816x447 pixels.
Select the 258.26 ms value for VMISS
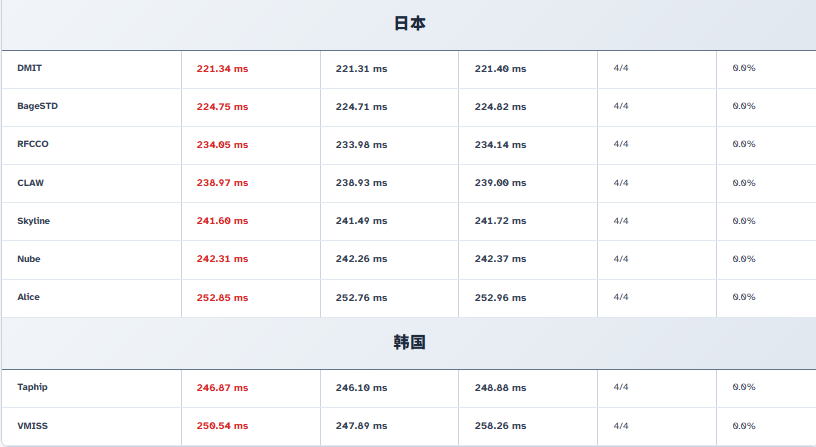tap(500, 426)
